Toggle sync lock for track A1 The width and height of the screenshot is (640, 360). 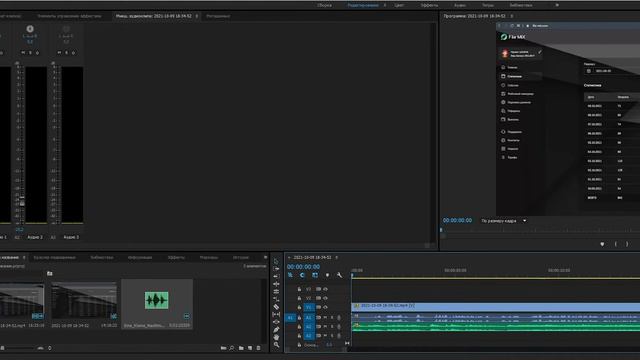(x=318, y=317)
